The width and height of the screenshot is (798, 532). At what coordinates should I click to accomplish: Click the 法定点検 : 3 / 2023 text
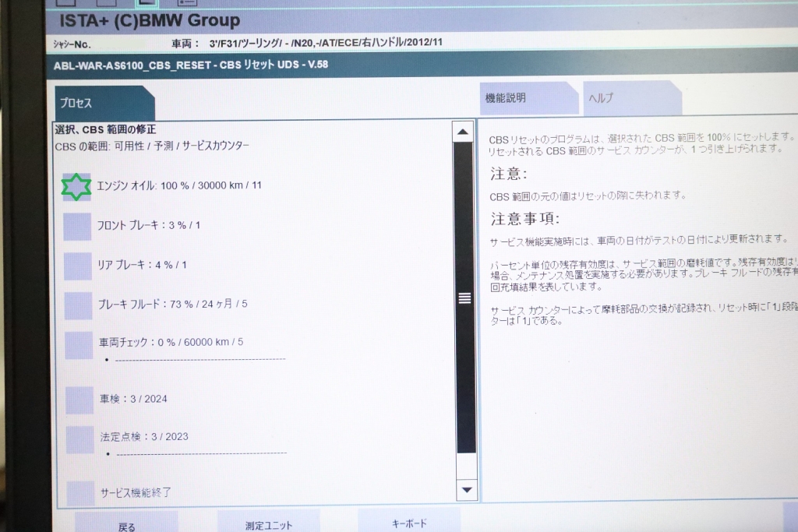point(144,436)
